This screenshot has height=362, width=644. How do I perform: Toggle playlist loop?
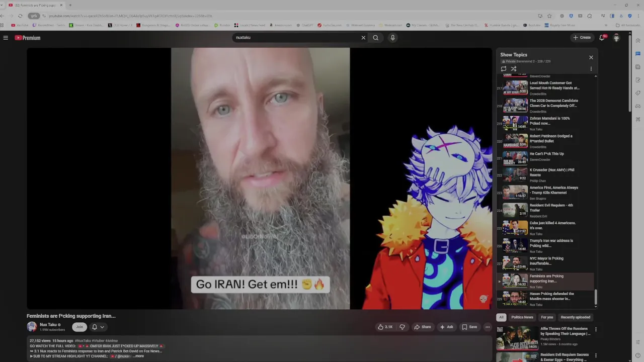pyautogui.click(x=504, y=69)
